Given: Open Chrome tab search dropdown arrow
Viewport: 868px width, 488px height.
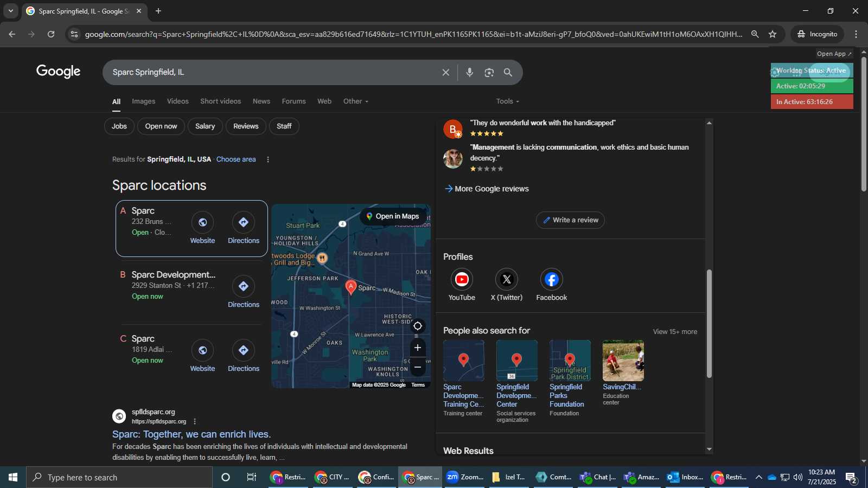Looking at the screenshot, I should coord(10,11).
